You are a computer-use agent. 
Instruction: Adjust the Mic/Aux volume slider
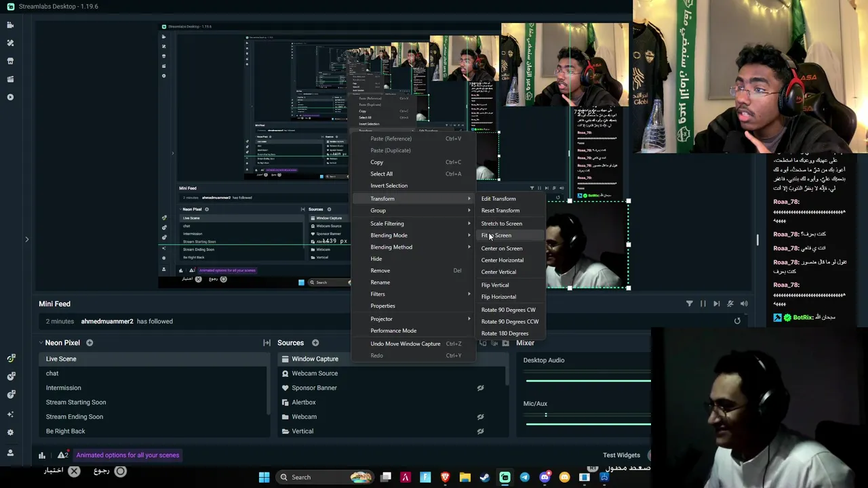pos(588,424)
